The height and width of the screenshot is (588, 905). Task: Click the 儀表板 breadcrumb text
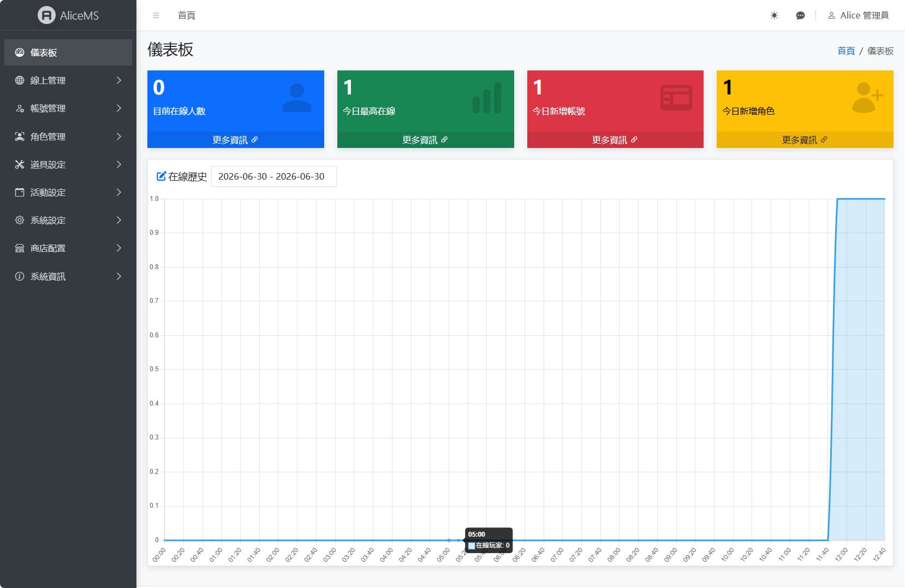coord(880,51)
